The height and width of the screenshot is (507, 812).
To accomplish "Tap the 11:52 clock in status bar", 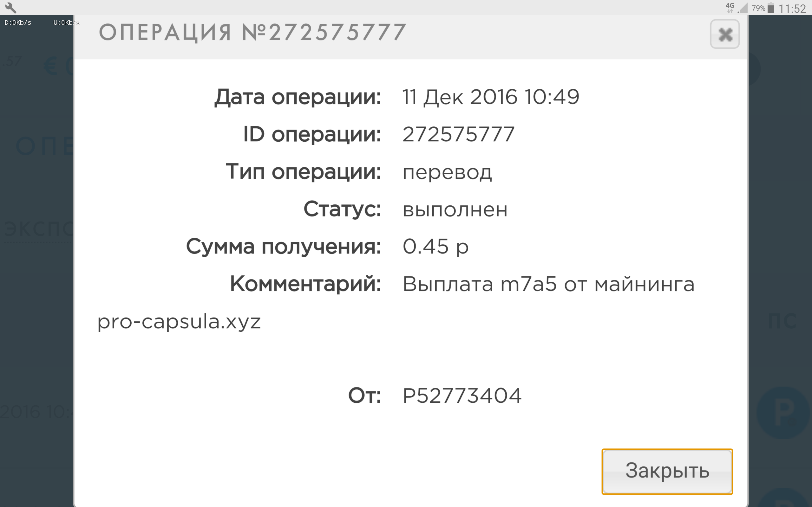I will 792,8.
